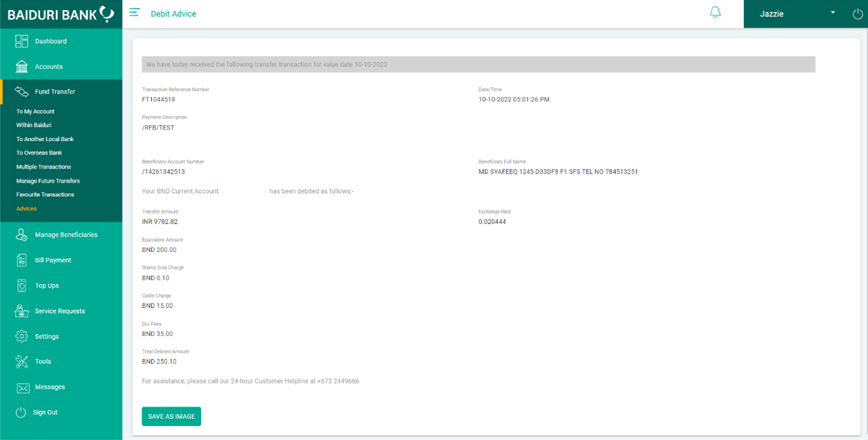Open Bill Payment menu label
This screenshot has height=440, width=868.
[53, 260]
